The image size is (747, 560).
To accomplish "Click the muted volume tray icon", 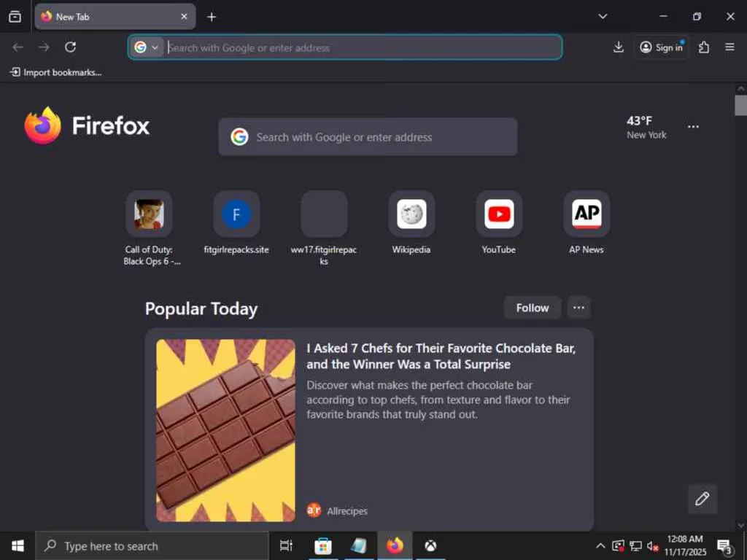I will [x=653, y=546].
